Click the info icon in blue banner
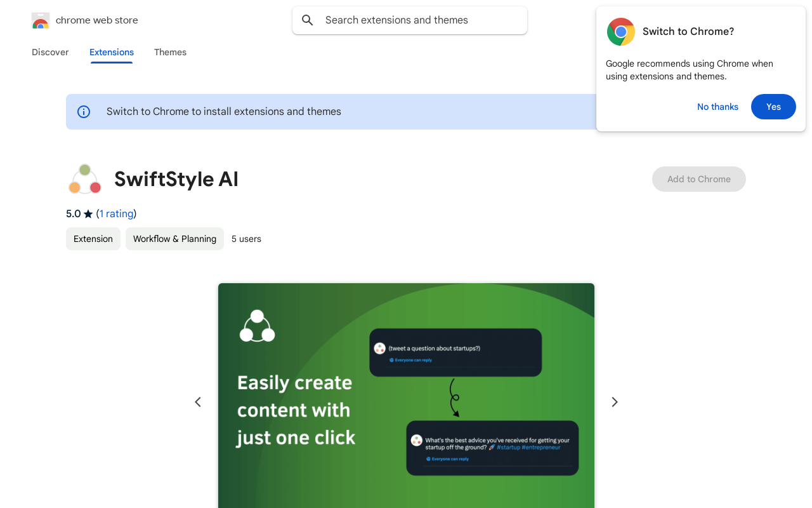Screen dimensions: 812x508 [84, 112]
